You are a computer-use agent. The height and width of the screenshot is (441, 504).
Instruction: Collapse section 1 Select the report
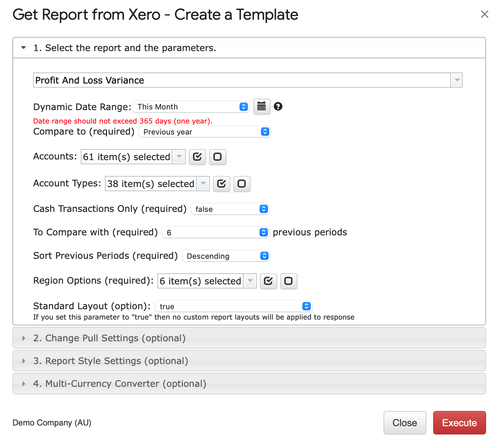tap(249, 48)
